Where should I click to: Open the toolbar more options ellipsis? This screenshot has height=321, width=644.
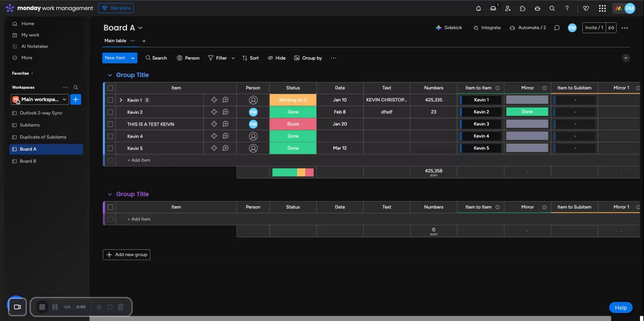333,58
